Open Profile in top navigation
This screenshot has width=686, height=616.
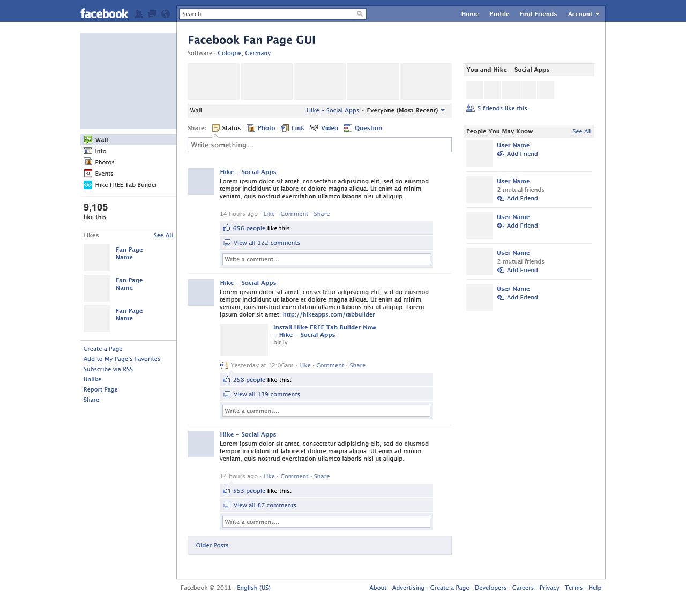tap(499, 14)
